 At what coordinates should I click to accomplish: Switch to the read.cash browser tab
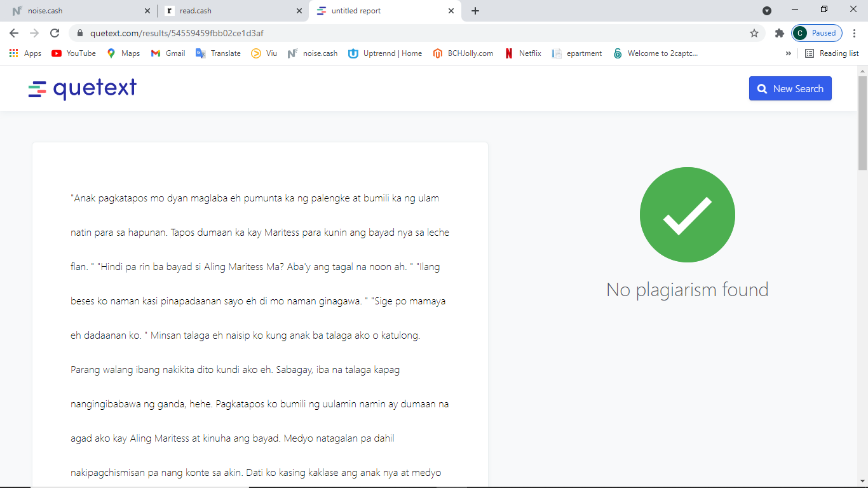[233, 11]
